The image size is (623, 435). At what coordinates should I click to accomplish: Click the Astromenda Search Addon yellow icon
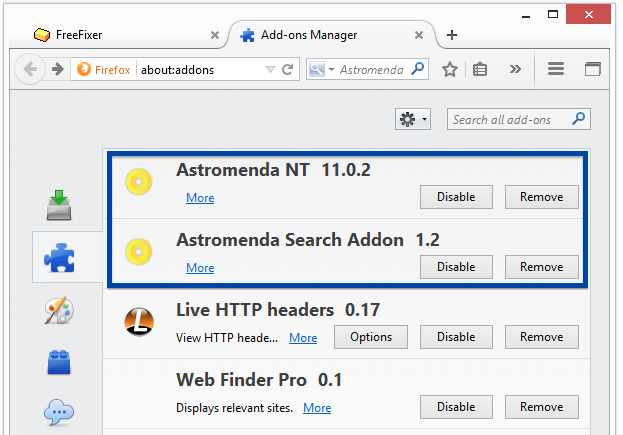coord(139,252)
